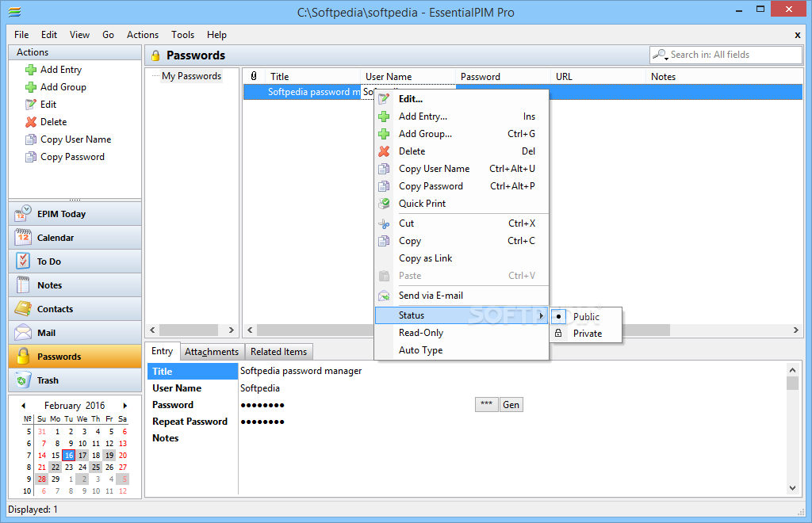The image size is (812, 523).
Task: Sort by the URL column header
Action: [x=598, y=76]
